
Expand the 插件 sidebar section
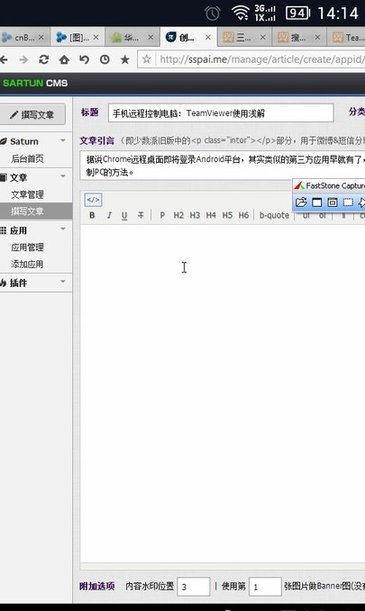tap(63, 281)
